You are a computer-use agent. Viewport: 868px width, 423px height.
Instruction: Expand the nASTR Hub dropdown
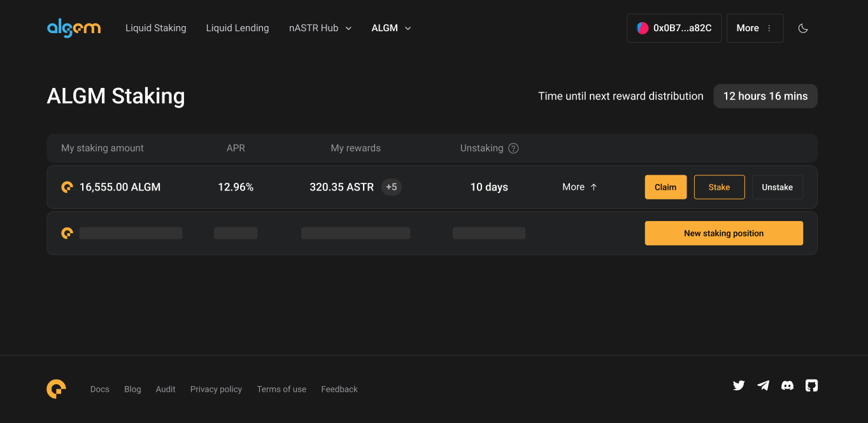tap(320, 28)
